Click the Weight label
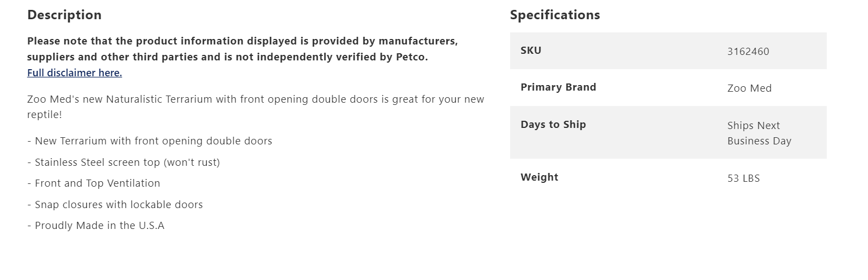 click(539, 177)
